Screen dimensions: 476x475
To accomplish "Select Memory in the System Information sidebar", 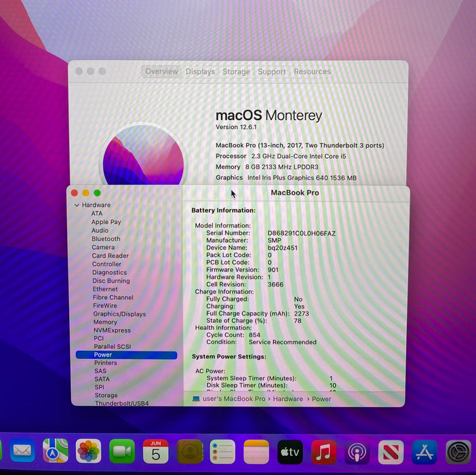I will (x=105, y=322).
